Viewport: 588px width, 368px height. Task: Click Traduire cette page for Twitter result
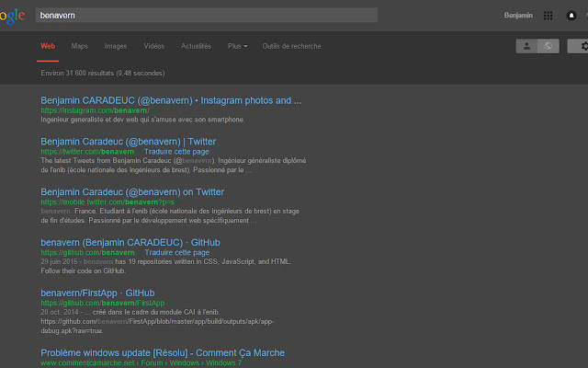point(176,152)
